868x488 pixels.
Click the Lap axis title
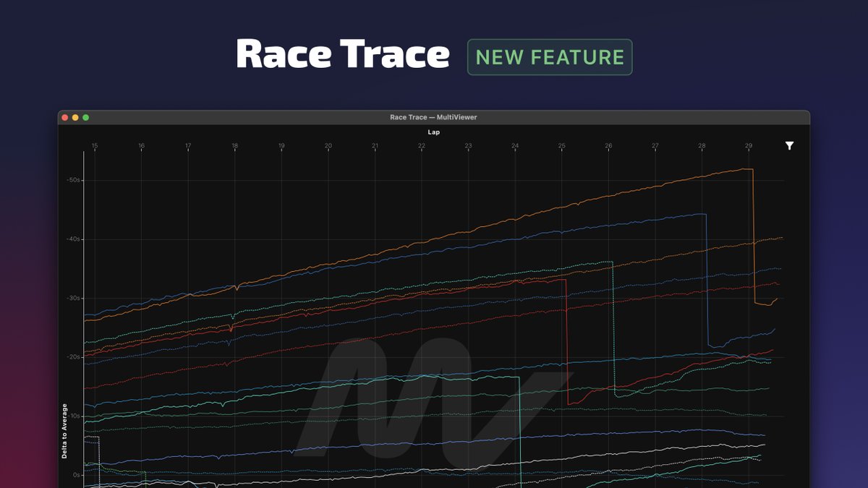pyautogui.click(x=433, y=132)
